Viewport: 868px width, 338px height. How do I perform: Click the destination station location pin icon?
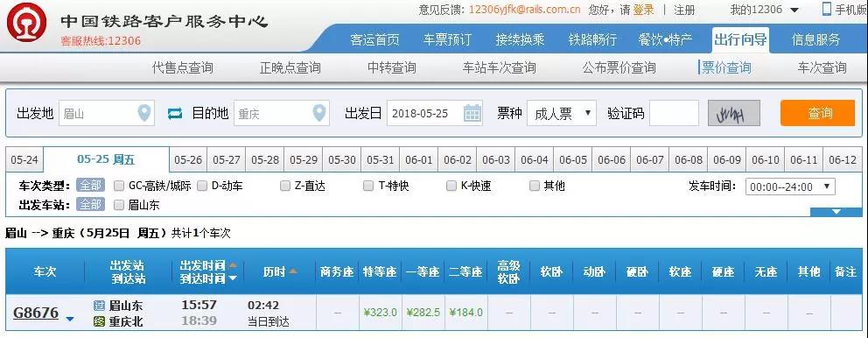coord(318,114)
